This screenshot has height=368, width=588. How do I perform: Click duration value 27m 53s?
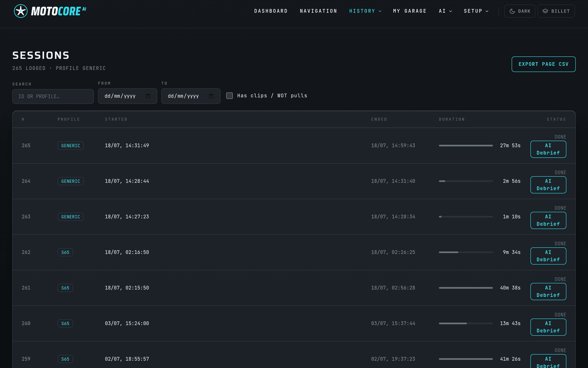point(510,146)
